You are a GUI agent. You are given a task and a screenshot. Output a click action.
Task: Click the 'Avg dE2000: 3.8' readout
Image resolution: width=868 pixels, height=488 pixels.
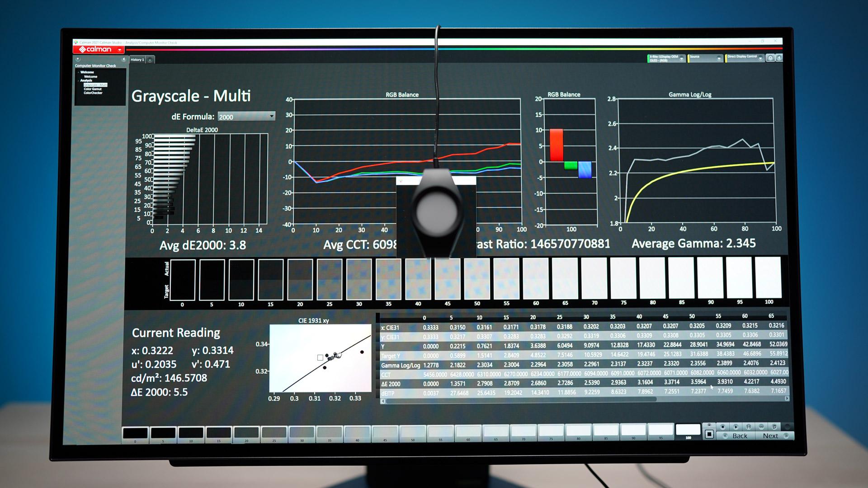(203, 245)
